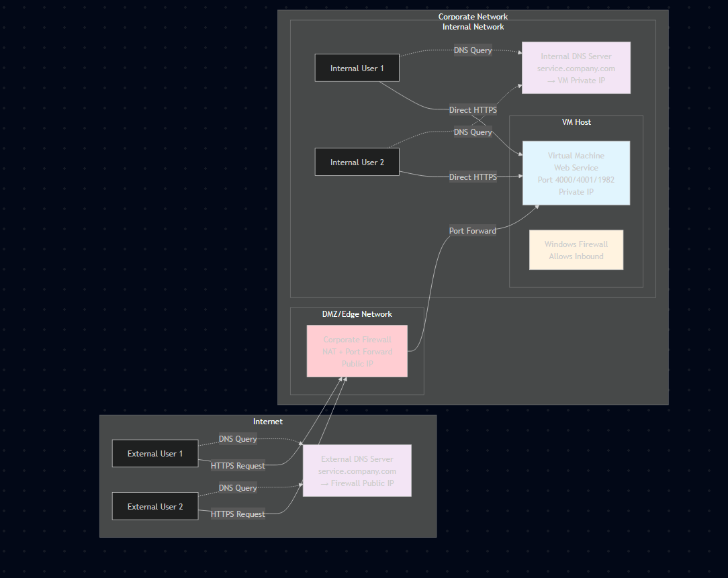Click Internal User 1's DNS Query label

(x=473, y=50)
